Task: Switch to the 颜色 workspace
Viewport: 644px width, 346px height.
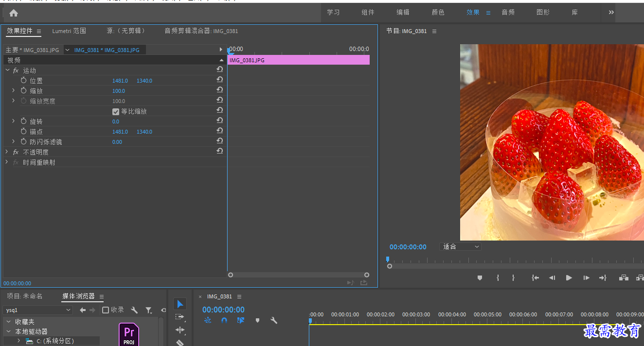Action: [438, 13]
